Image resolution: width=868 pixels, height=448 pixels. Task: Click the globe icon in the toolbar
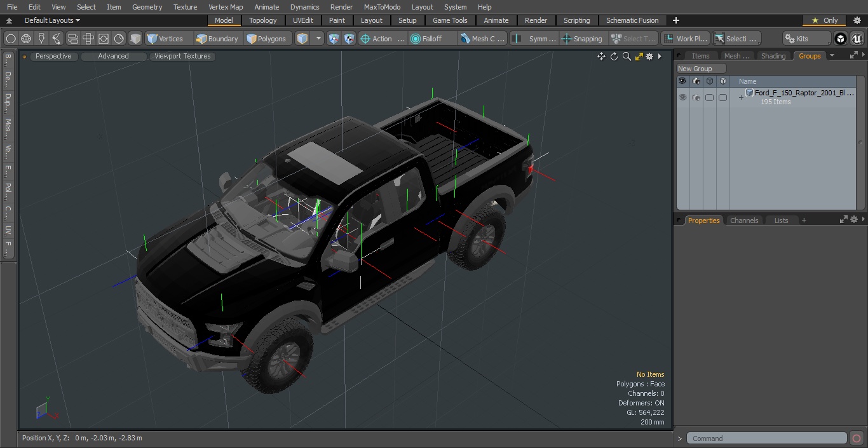[26, 39]
